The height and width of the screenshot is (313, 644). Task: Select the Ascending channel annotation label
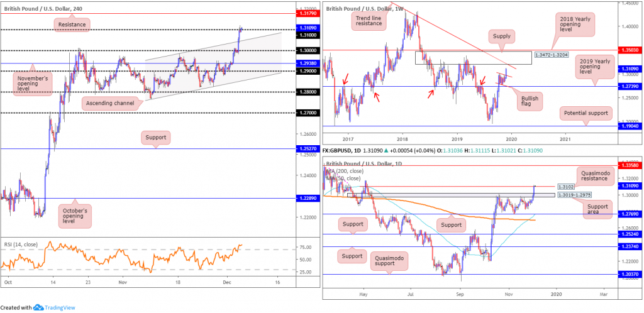click(109, 103)
